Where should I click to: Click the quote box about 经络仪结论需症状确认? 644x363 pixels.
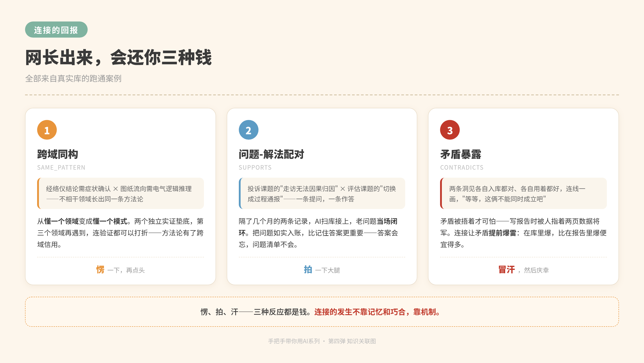pyautogui.click(x=121, y=193)
